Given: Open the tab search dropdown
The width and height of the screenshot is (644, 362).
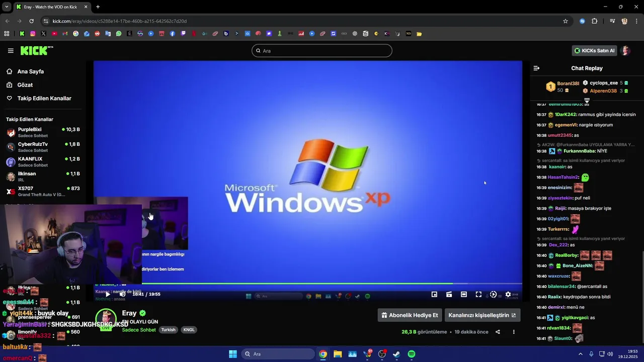Looking at the screenshot, I should (6, 7).
